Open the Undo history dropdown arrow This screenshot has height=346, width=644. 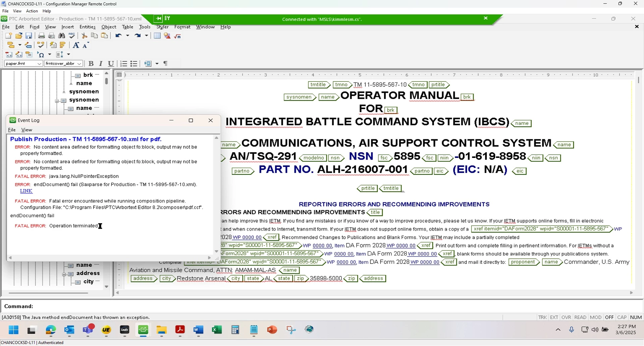(127, 36)
